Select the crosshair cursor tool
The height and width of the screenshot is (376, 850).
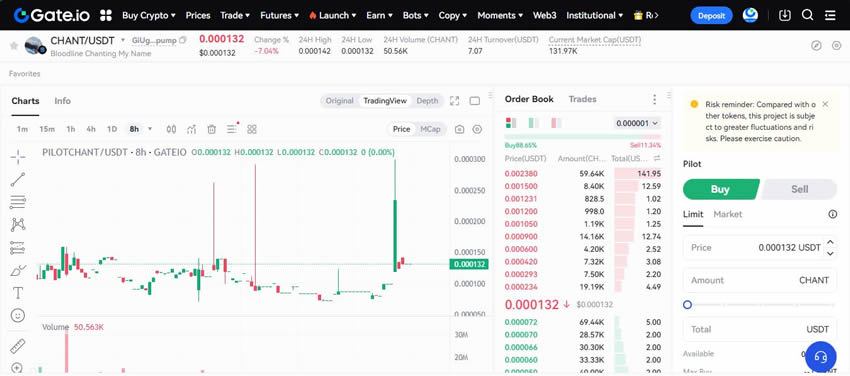pos(18,157)
